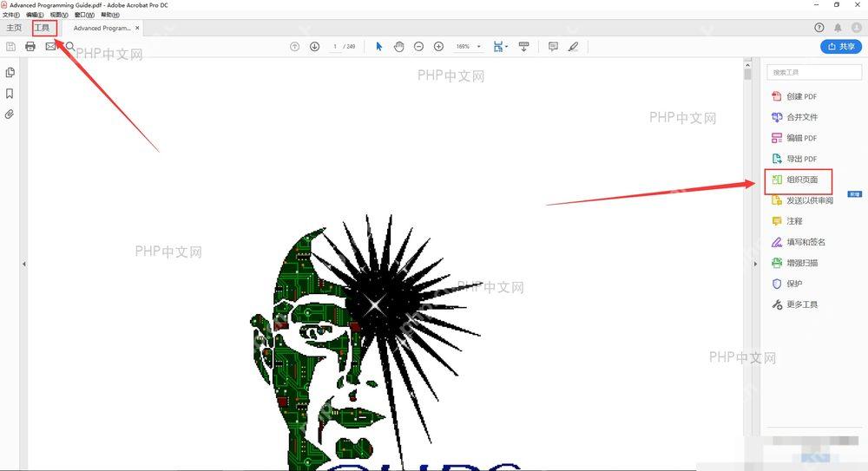Close the Advanced Program... document tab
This screenshot has height=471, width=868.
pos(137,28)
